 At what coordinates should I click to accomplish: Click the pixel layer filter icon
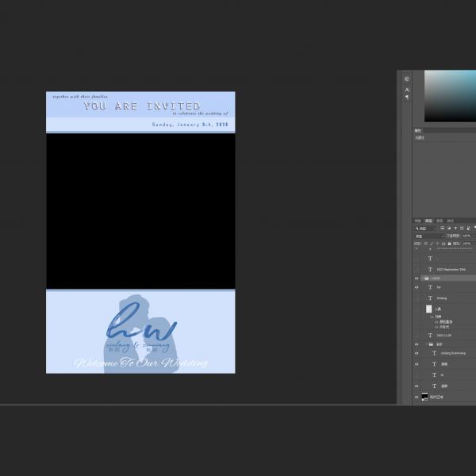(x=443, y=228)
